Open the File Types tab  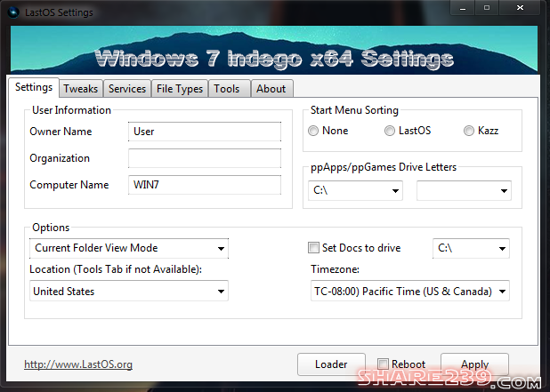pyautogui.click(x=180, y=89)
